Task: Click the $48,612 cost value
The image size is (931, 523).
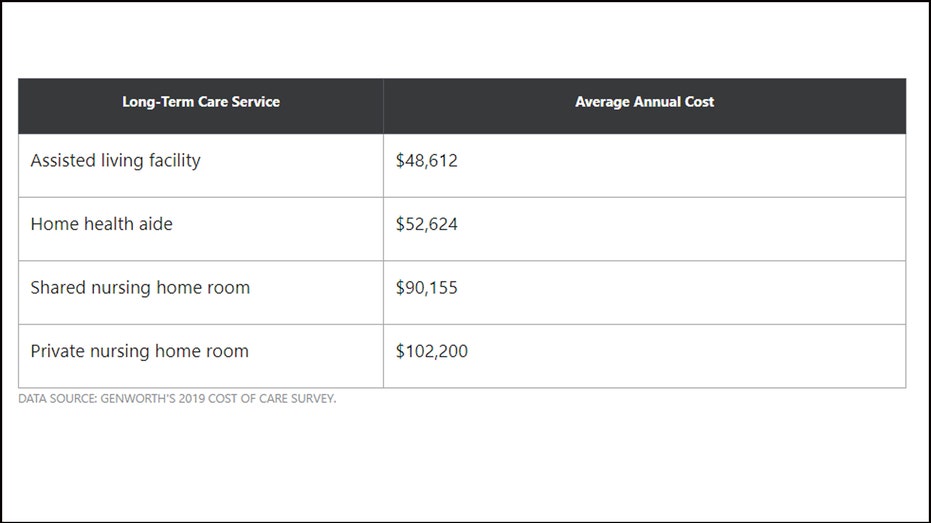Action: [x=426, y=161]
